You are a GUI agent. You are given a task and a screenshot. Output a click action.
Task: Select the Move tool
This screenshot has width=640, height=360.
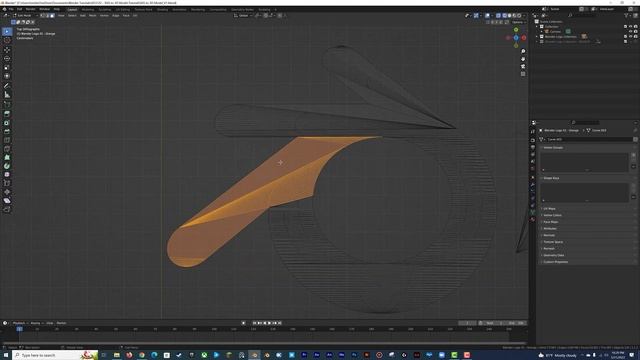[7, 50]
